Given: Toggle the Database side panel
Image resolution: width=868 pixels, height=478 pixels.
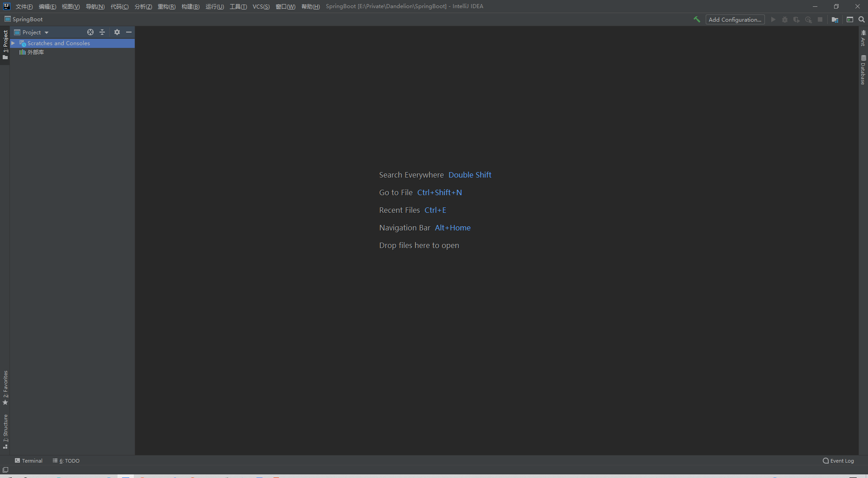Looking at the screenshot, I should coord(863,70).
